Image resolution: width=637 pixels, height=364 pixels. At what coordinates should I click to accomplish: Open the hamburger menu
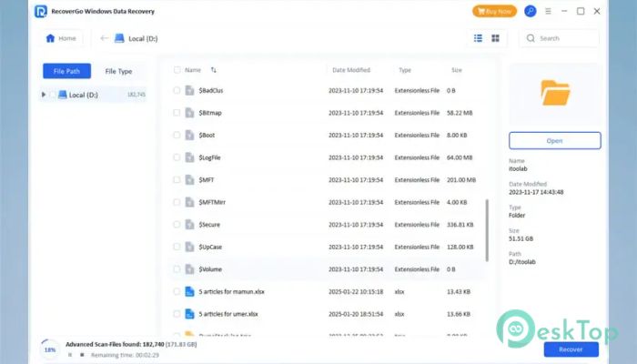coord(548,11)
